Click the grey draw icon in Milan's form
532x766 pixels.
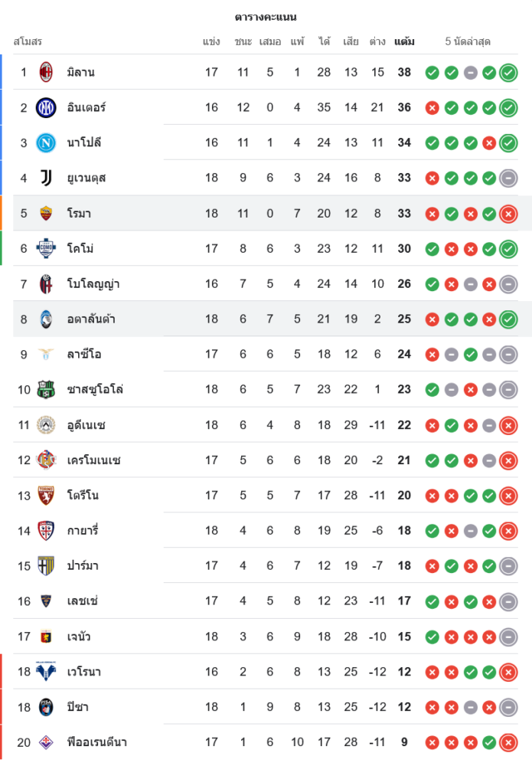(470, 73)
